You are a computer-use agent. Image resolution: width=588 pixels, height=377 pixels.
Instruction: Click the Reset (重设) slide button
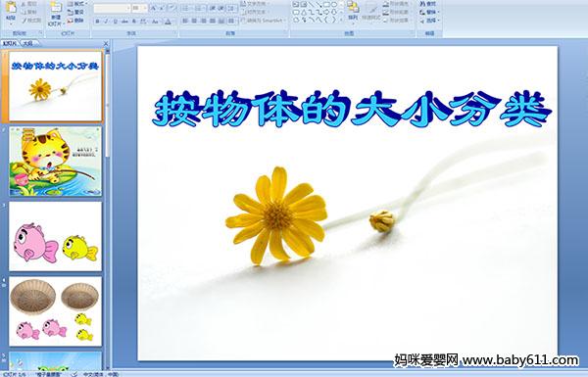tap(75, 12)
